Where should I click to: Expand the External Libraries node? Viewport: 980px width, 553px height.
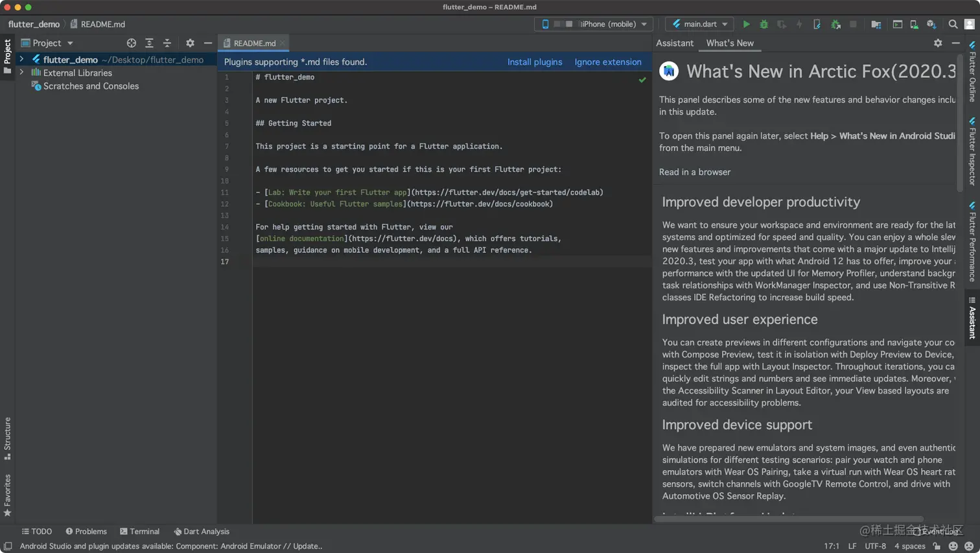click(x=21, y=73)
